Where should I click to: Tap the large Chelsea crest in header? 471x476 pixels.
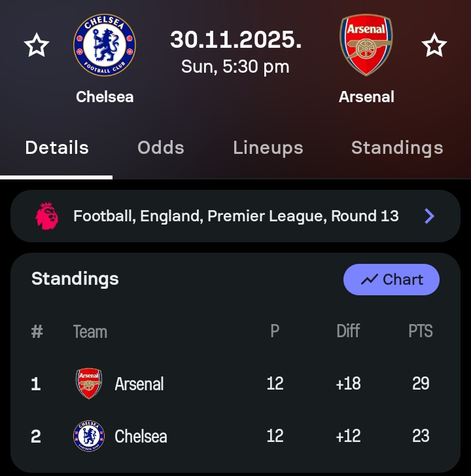pos(105,45)
